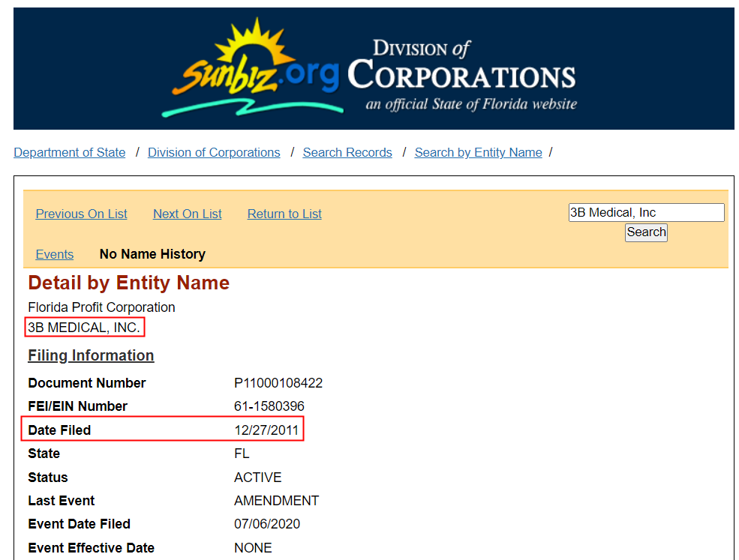Click the No Name History label
739x560 pixels.
[x=153, y=254]
